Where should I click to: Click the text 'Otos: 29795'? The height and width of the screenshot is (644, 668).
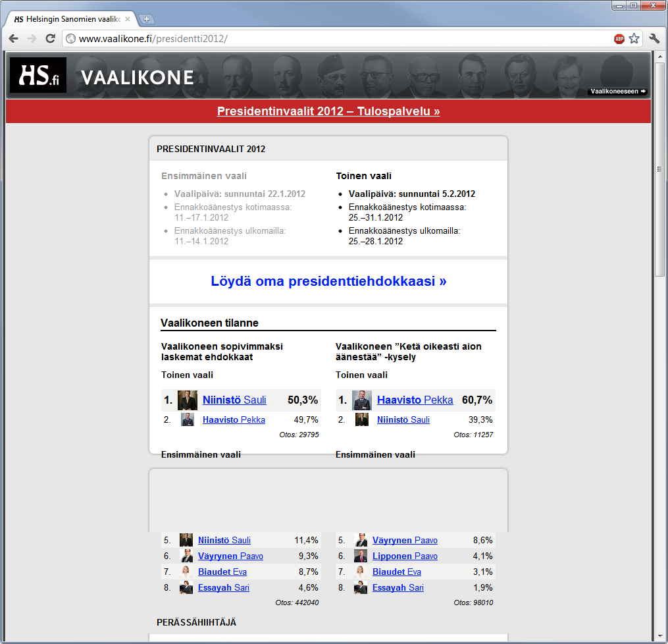(x=299, y=435)
